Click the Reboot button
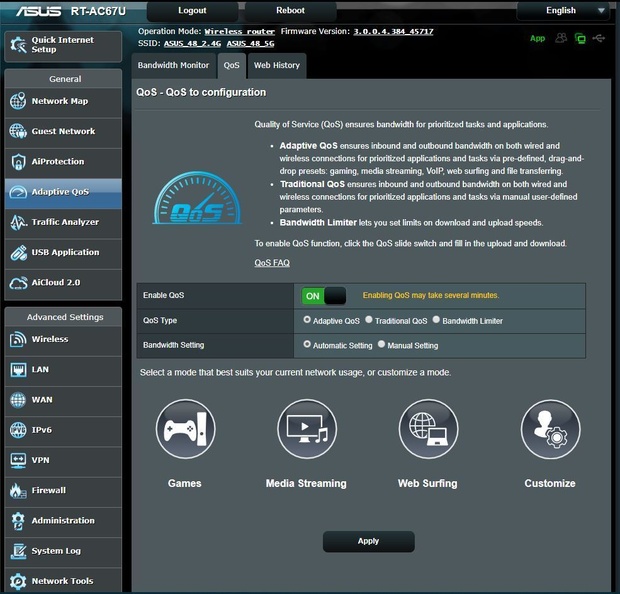 click(290, 11)
